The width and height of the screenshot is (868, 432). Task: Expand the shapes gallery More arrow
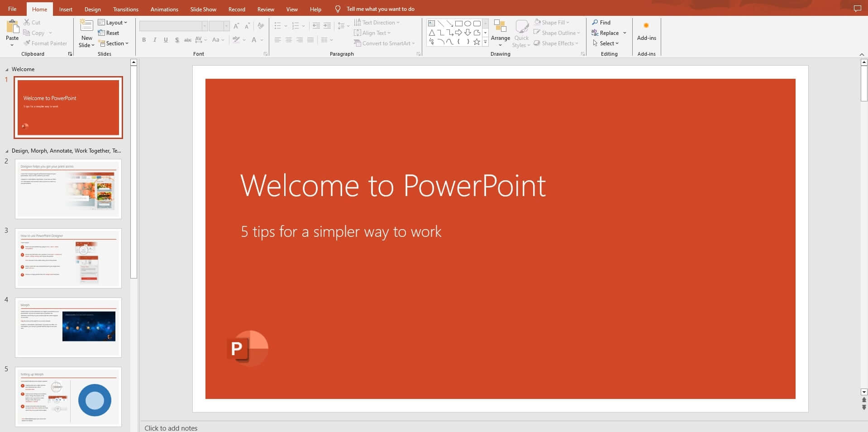(485, 42)
